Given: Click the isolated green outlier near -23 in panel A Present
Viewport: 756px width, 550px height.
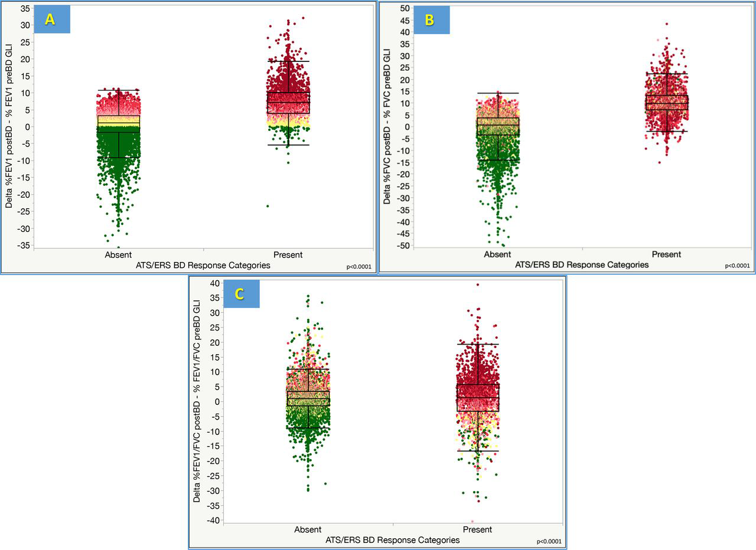Looking at the screenshot, I should (x=268, y=206).
